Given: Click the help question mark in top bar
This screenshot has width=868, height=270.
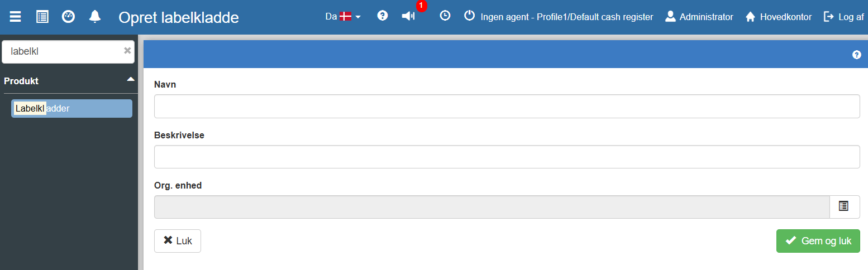Looking at the screenshot, I should [x=383, y=16].
